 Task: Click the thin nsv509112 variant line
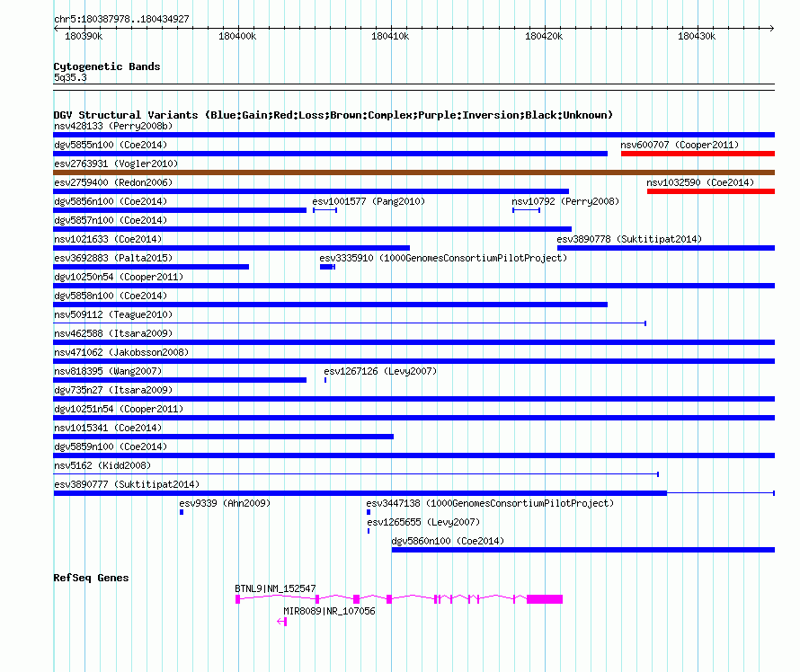point(350,323)
